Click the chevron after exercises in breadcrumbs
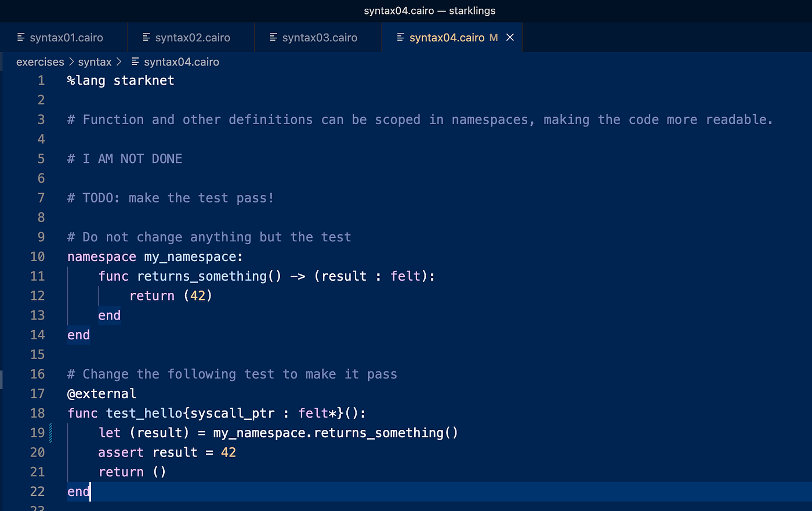The image size is (812, 511). pyautogui.click(x=71, y=61)
